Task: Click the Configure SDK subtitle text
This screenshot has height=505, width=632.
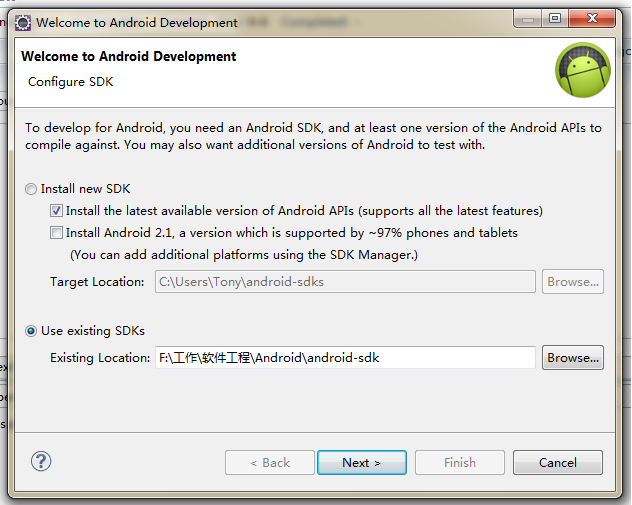Action: coord(71,82)
